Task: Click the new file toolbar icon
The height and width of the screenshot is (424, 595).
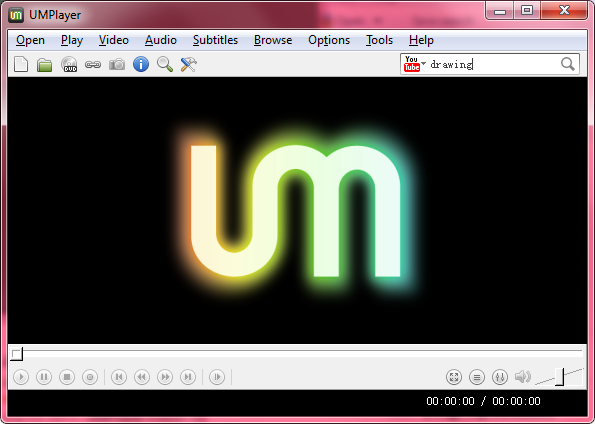Action: pyautogui.click(x=21, y=64)
